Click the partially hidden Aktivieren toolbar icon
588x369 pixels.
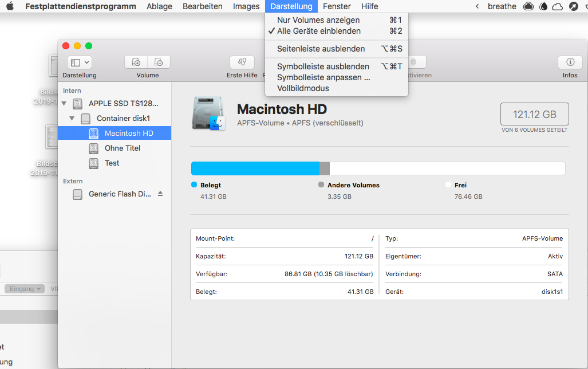[413, 62]
